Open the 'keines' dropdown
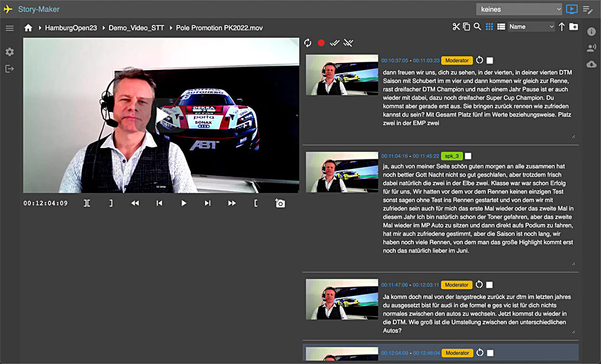This screenshot has height=364, width=601. pyautogui.click(x=519, y=9)
